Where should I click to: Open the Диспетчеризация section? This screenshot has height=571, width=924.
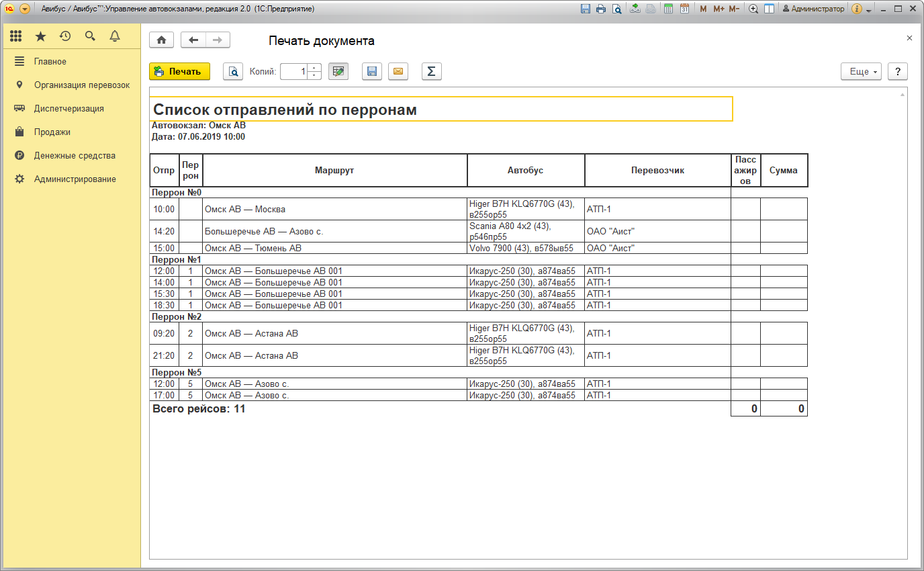click(x=68, y=108)
